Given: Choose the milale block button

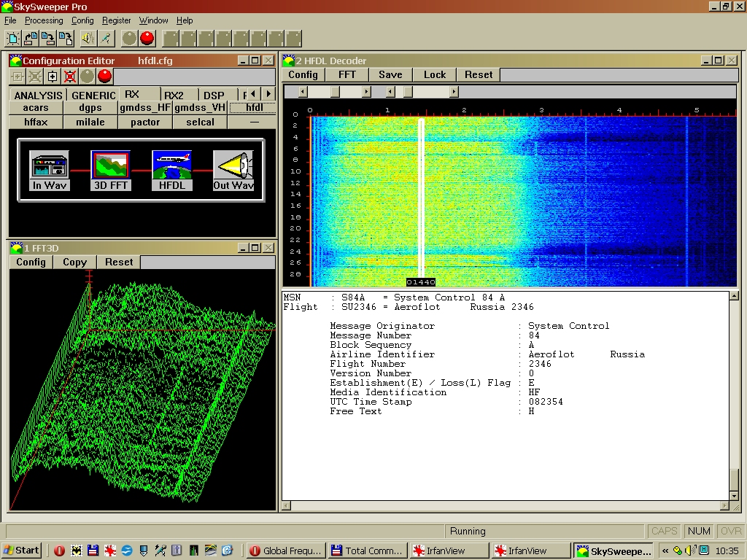Looking at the screenshot, I should tap(90, 122).
